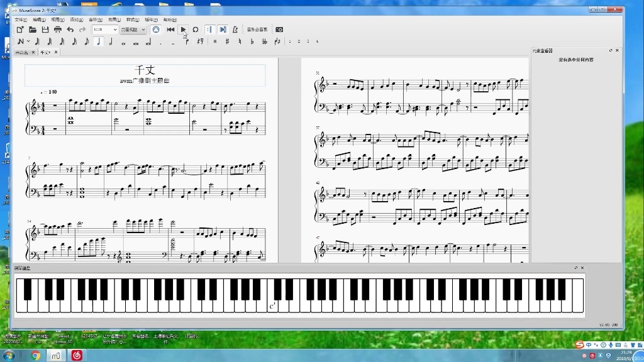Select the quarter note duration
Image resolution: width=644 pixels, height=362 pixels.
[x=99, y=41]
